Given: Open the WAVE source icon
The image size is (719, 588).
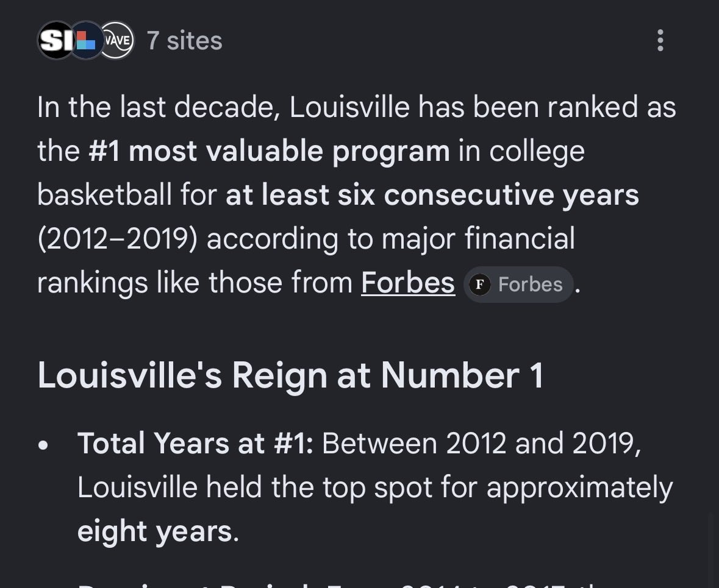Looking at the screenshot, I should (x=117, y=40).
